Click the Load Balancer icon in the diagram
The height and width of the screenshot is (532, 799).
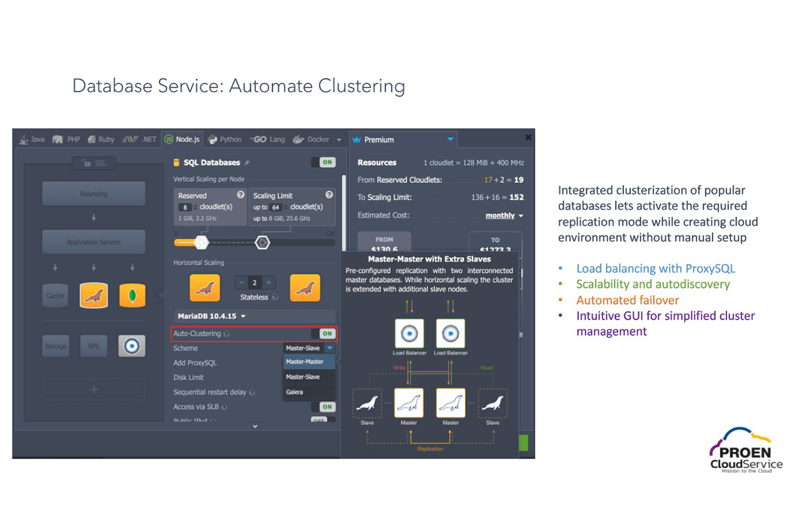click(x=409, y=334)
